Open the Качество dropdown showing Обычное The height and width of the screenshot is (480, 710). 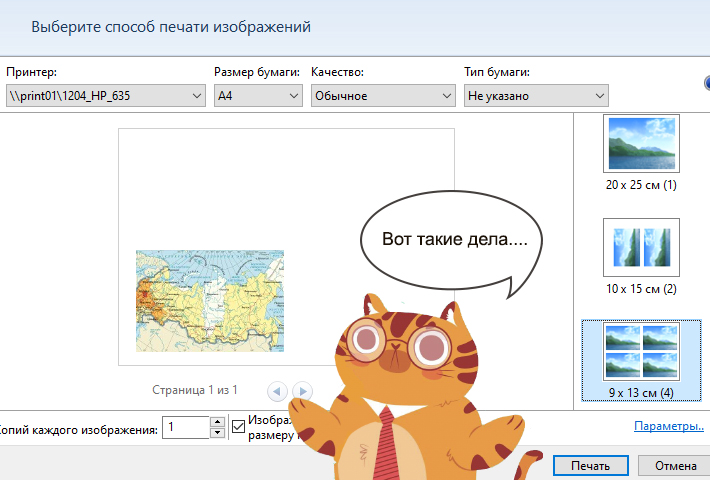click(x=383, y=96)
